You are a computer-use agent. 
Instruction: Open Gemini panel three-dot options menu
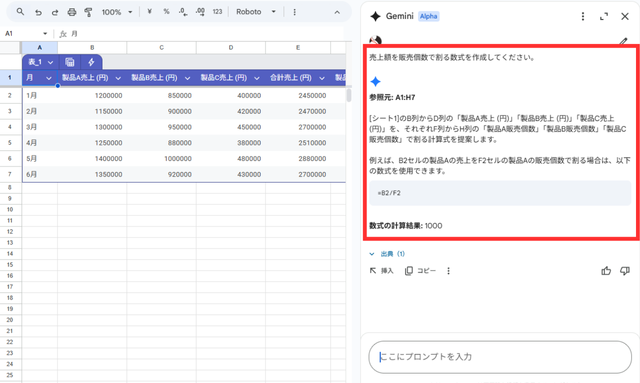pyautogui.click(x=583, y=16)
